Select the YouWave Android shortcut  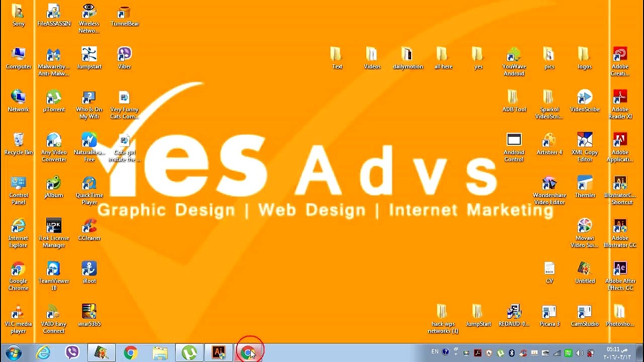(x=514, y=62)
